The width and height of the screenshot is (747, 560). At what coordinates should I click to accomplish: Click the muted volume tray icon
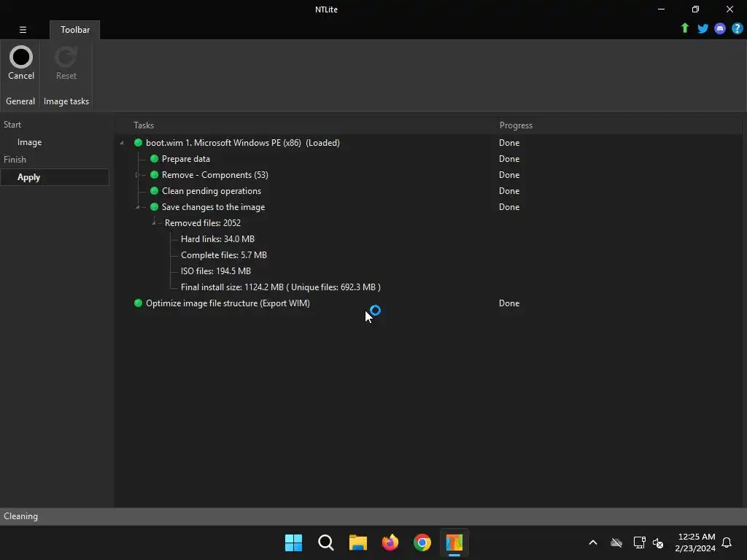click(658, 542)
